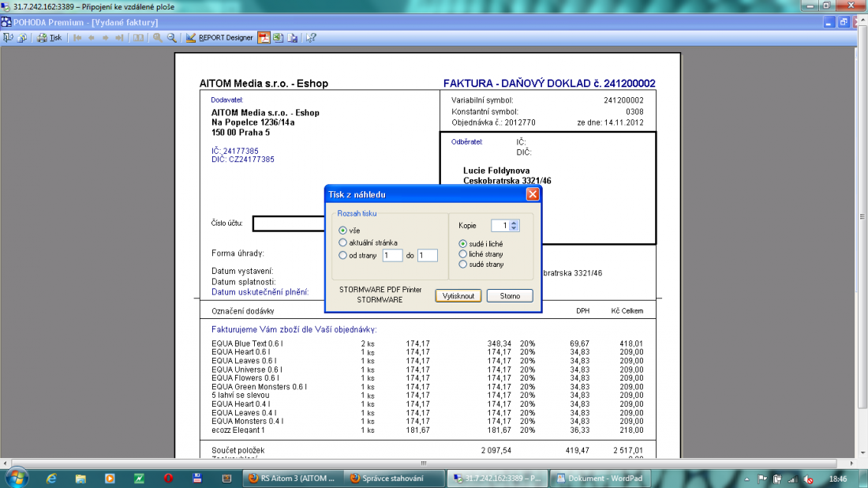
Task: Click the PDF export toolbar icon
Action: (x=264, y=37)
